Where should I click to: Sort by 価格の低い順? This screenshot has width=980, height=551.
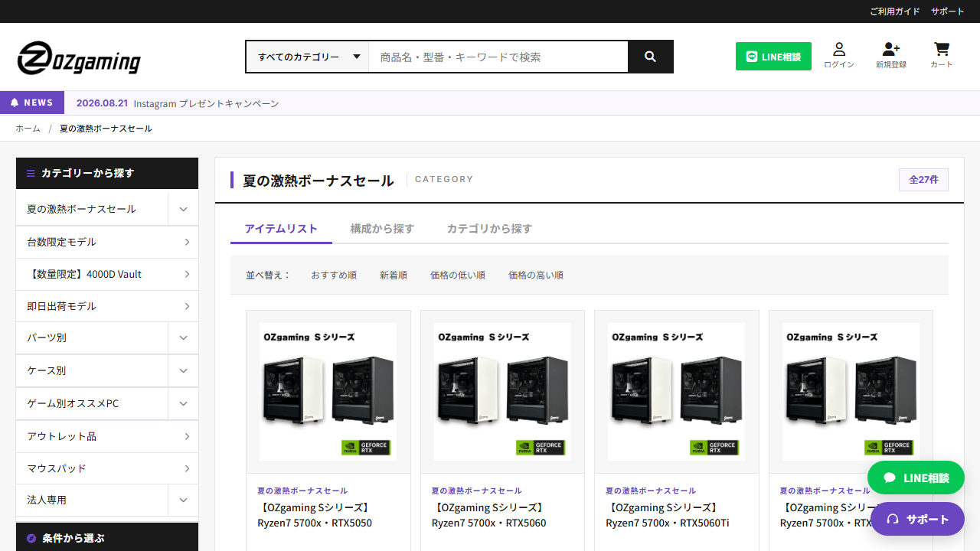click(x=458, y=275)
